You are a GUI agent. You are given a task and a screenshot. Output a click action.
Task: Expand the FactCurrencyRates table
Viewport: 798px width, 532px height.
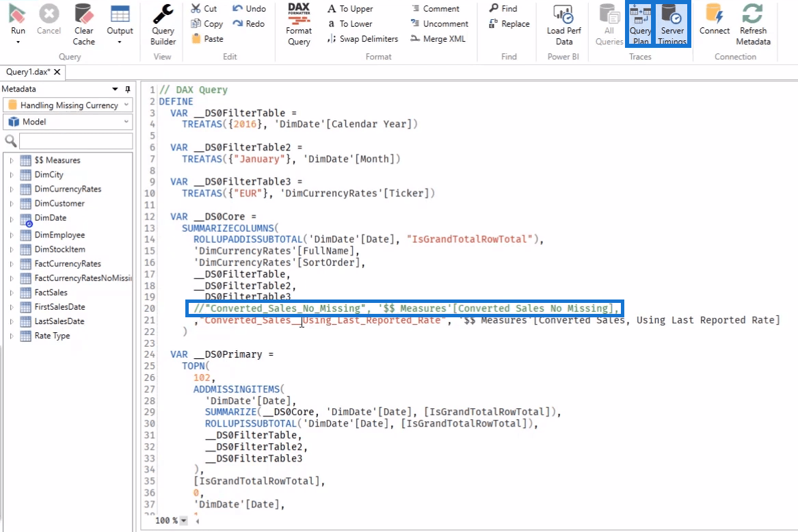pyautogui.click(x=11, y=264)
